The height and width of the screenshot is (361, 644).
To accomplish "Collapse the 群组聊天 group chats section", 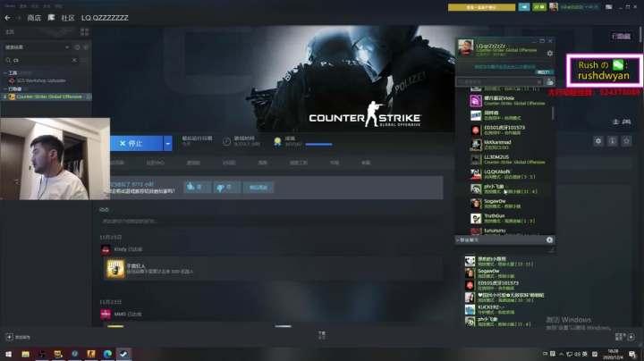I will [458, 240].
